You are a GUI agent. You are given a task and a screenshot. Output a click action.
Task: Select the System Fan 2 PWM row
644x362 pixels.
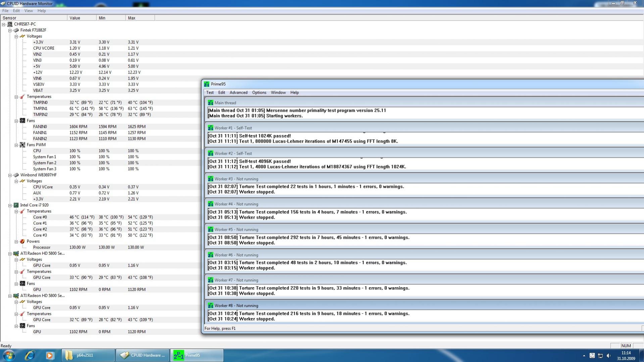coord(45,163)
